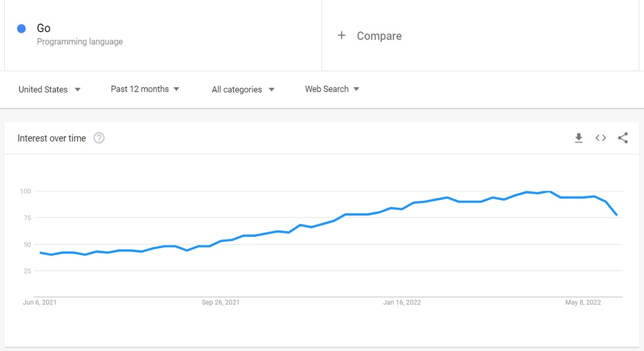Click the May 8, 2022 axis label
The width and height of the screenshot is (644, 351).
point(583,302)
